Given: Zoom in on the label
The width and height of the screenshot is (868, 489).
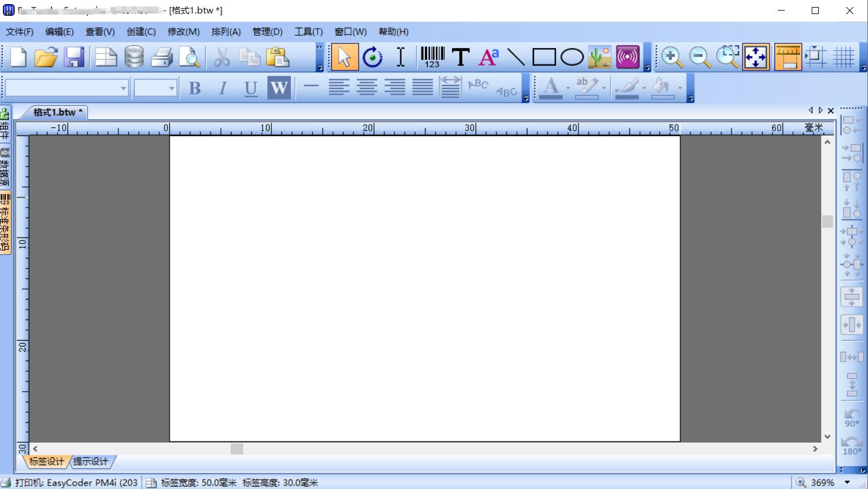Looking at the screenshot, I should [672, 57].
